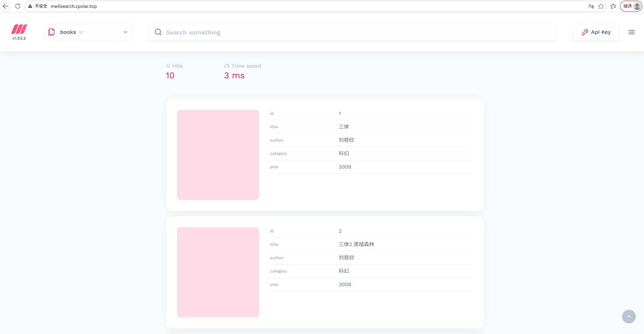Click the pink image placeholder of book id 1
The width and height of the screenshot is (644, 334).
(x=218, y=155)
